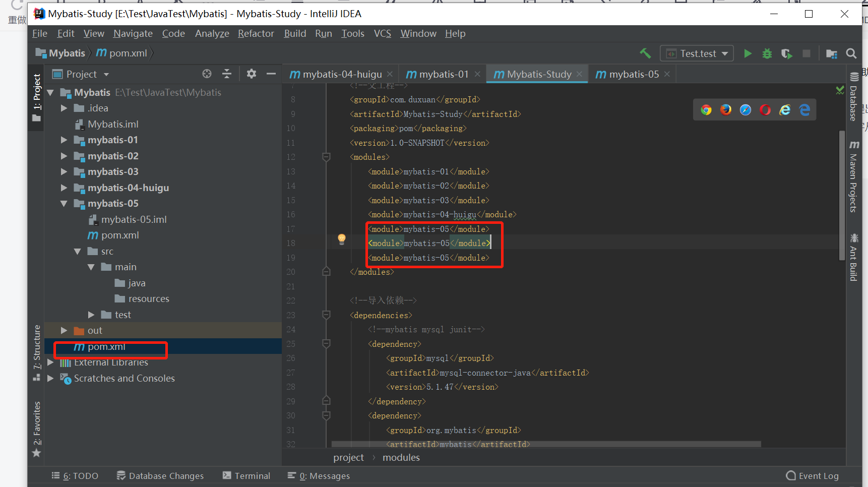This screenshot has height=487, width=868.
Task: Run the Test.test configuration
Action: (x=748, y=53)
